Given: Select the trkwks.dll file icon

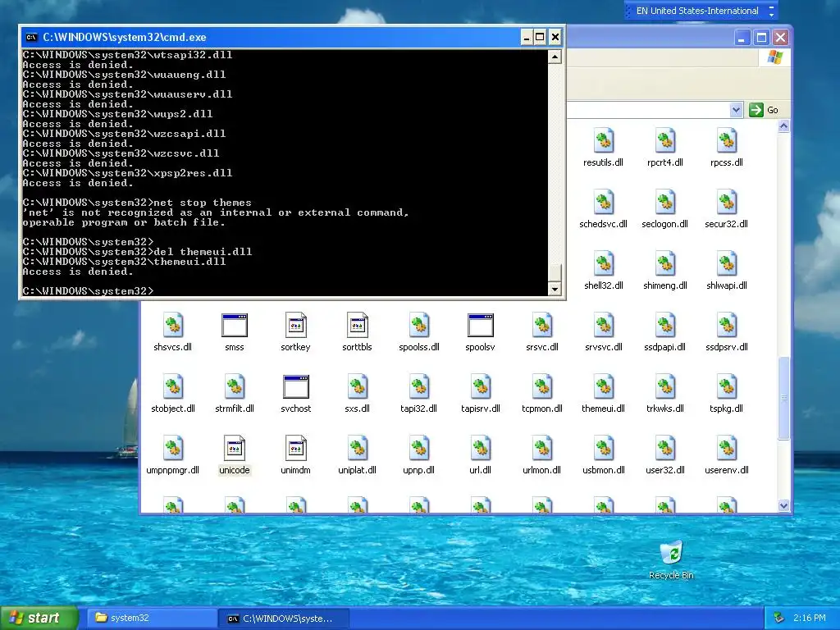Looking at the screenshot, I should point(664,387).
